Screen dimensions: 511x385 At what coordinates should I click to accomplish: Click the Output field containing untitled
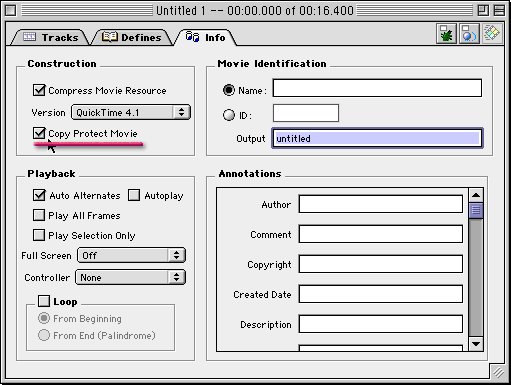pyautogui.click(x=377, y=138)
